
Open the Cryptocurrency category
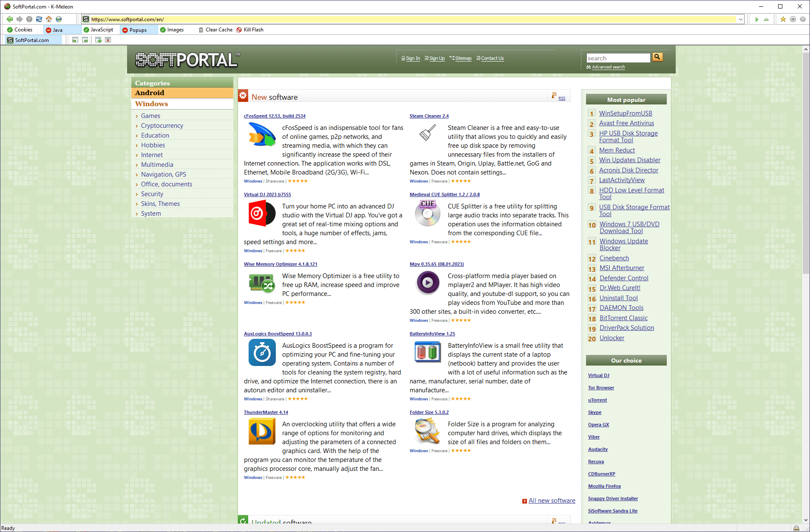click(x=162, y=126)
